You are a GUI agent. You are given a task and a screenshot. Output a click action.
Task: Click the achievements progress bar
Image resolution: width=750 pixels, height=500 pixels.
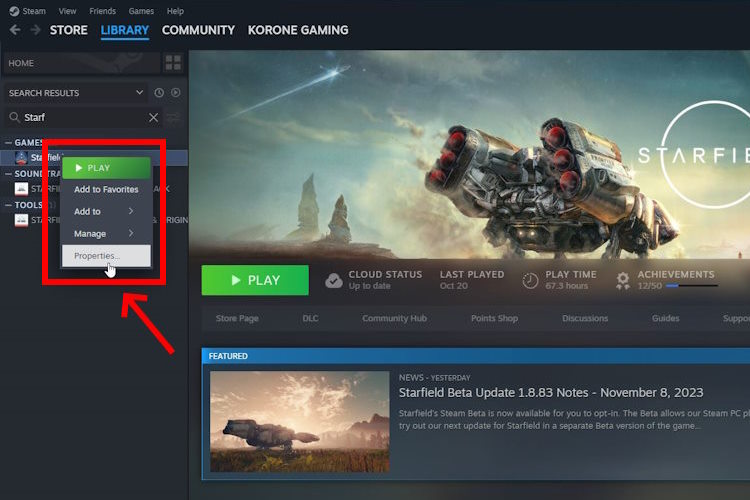click(692, 286)
